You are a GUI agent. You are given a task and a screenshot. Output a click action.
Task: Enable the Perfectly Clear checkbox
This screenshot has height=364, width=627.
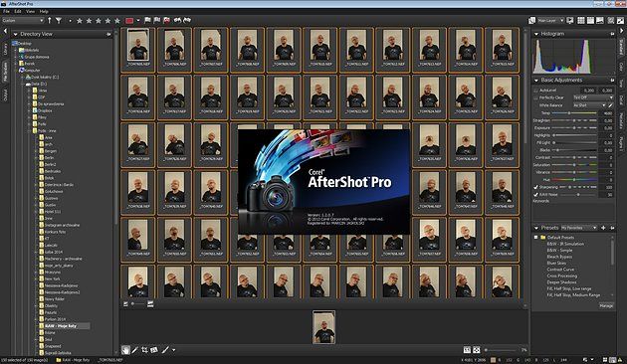(535, 97)
